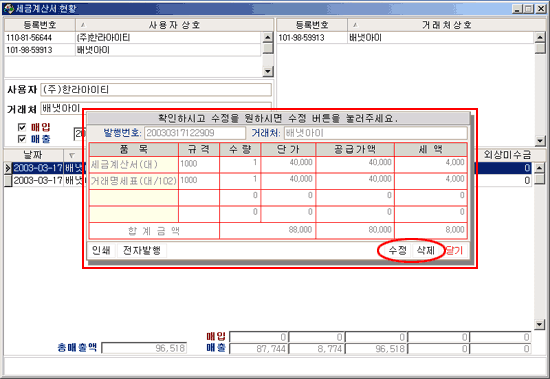The image size is (550, 379).
Task: Click the application icon in title bar
Action: coord(9,9)
